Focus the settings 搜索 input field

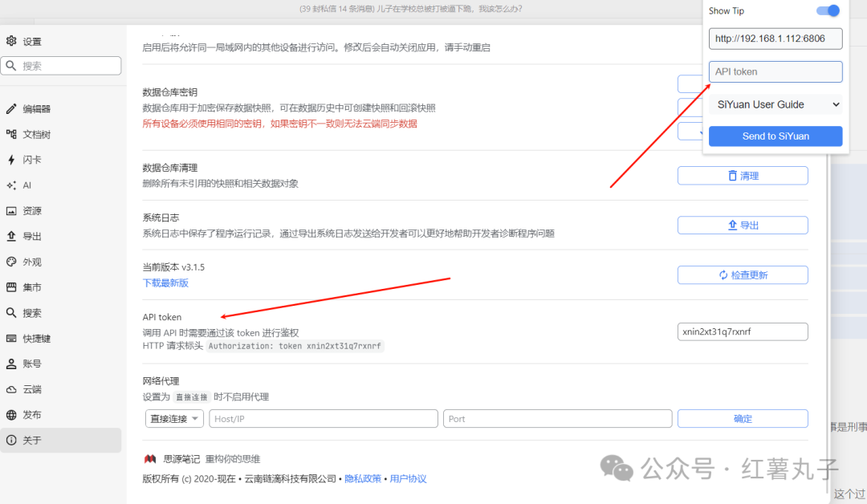click(61, 66)
